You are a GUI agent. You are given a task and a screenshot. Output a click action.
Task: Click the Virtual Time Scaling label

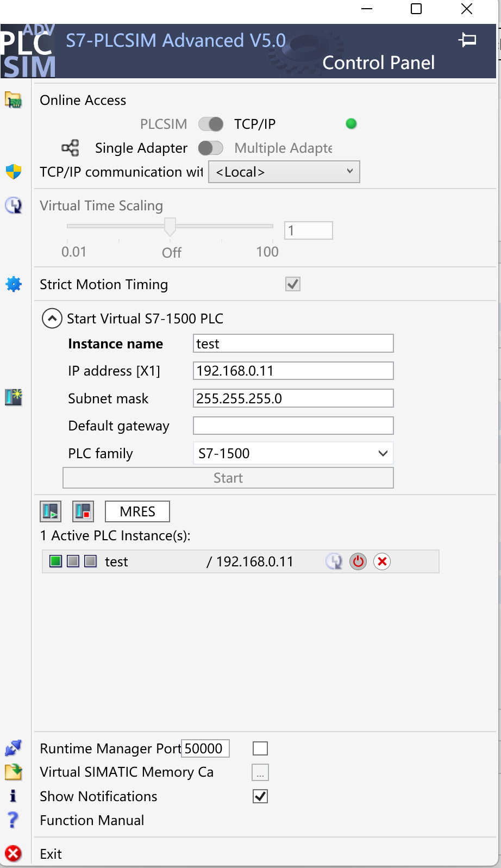point(101,205)
